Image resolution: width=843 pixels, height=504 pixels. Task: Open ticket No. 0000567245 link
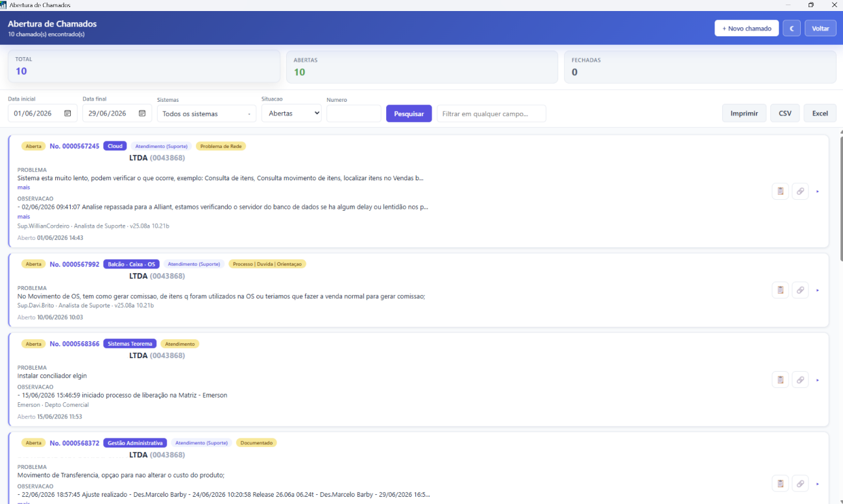point(75,146)
